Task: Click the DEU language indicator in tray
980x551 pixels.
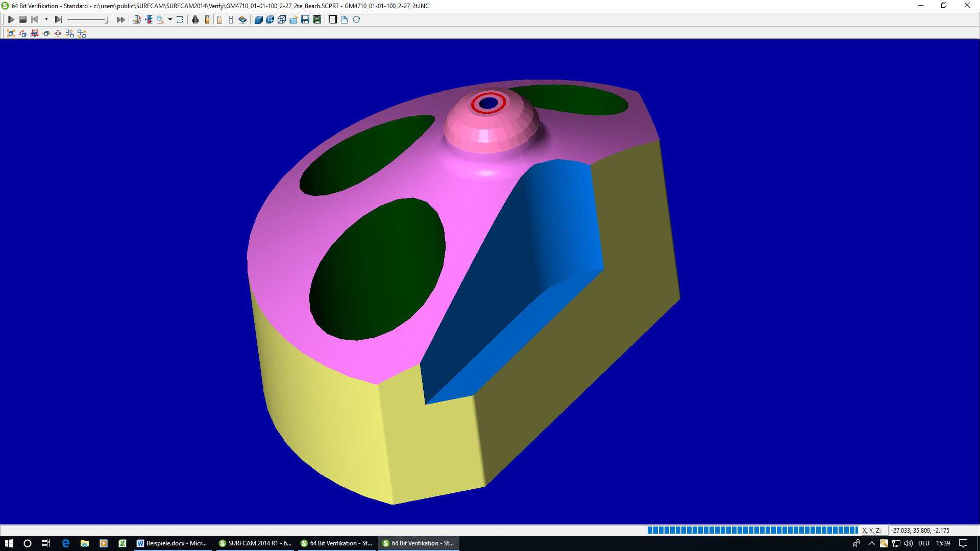Action: (923, 543)
